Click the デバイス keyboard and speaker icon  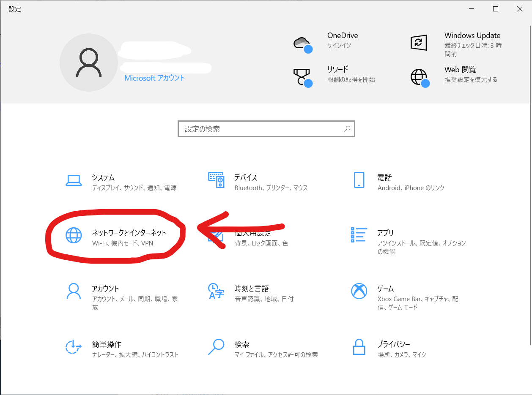pos(216,180)
